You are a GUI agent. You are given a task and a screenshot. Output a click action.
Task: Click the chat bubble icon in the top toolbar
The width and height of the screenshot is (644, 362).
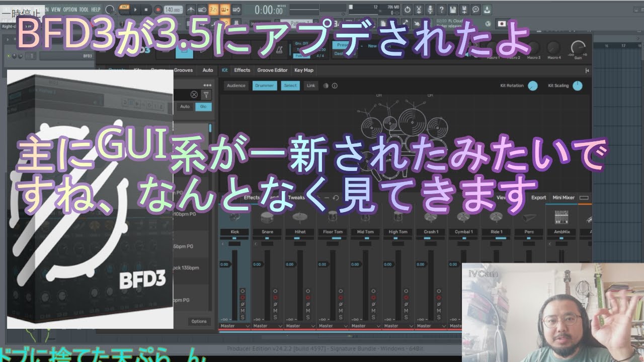(475, 10)
